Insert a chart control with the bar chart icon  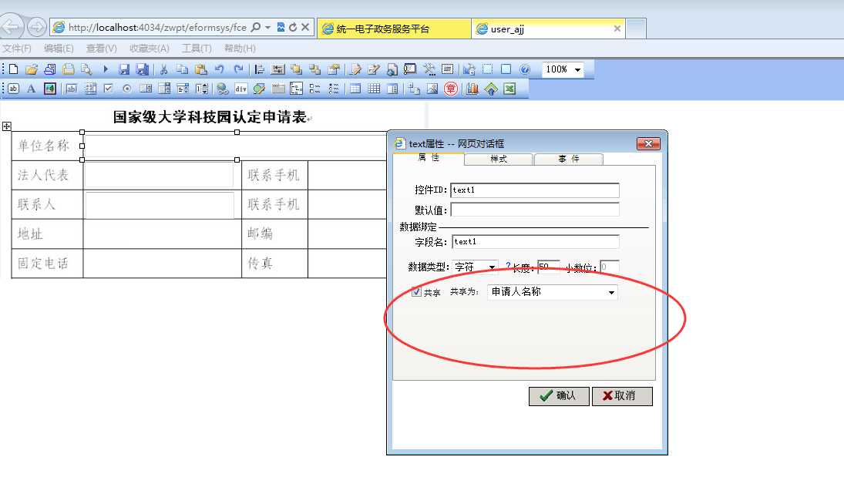472,89
